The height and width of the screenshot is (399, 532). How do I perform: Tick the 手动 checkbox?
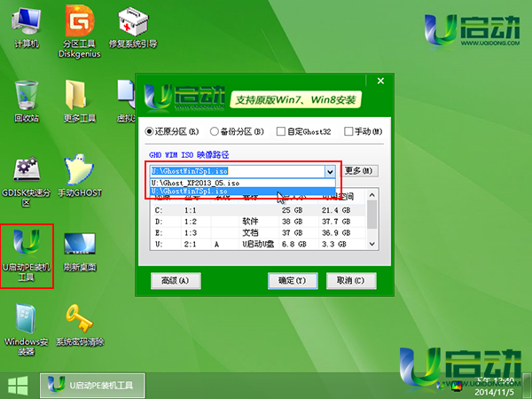click(348, 131)
